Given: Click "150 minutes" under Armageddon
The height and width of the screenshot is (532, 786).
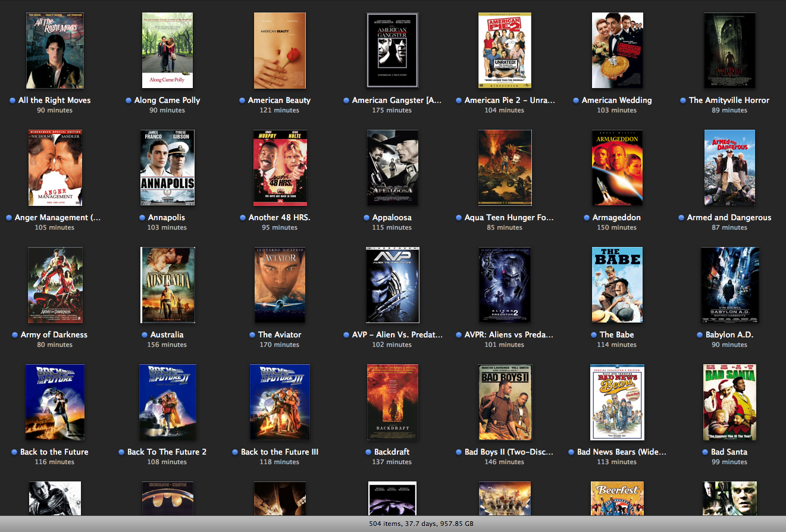Looking at the screenshot, I should (617, 227).
